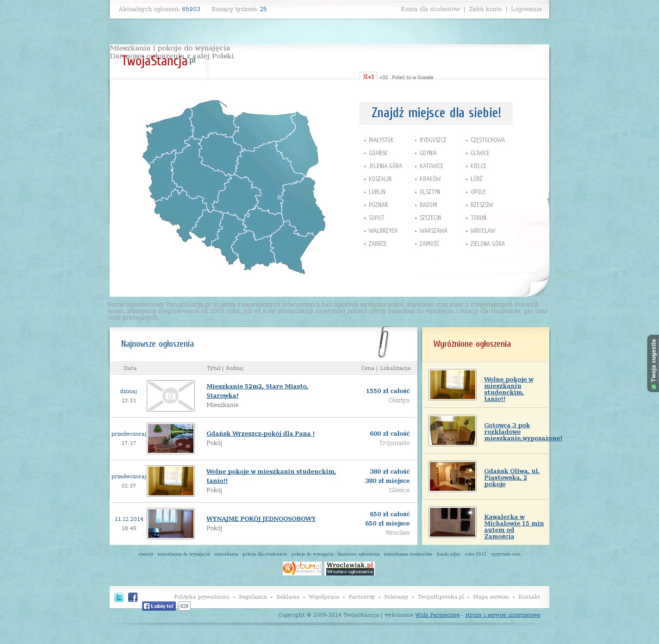Open placeholder photo of Mieszkanie 52m2 listing
The image size is (659, 644).
pos(171,396)
